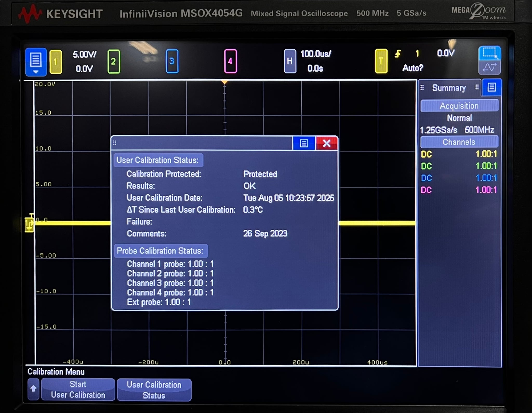Click the green DC 1.00:1 channel row
This screenshot has height=413, width=532.
pos(459,166)
